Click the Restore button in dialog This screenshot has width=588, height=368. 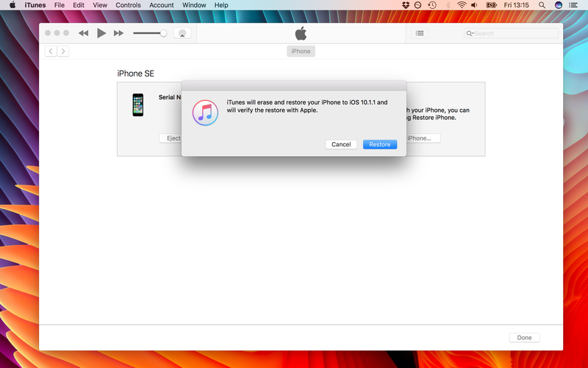click(x=379, y=144)
